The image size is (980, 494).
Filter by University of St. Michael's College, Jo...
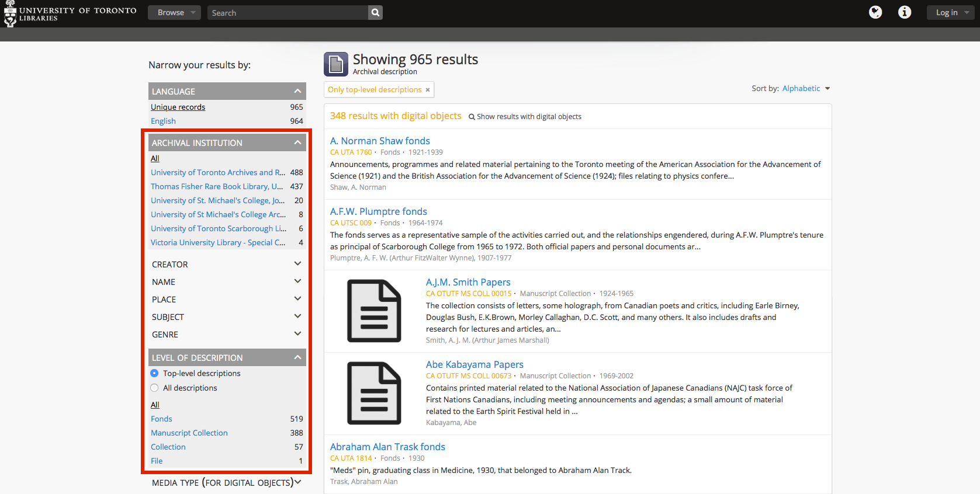(x=218, y=200)
